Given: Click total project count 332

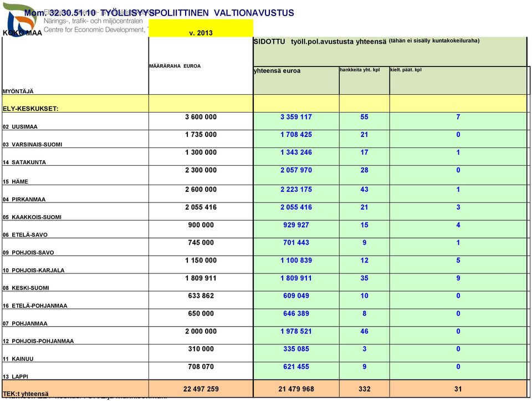Looking at the screenshot, I should coord(365,389).
